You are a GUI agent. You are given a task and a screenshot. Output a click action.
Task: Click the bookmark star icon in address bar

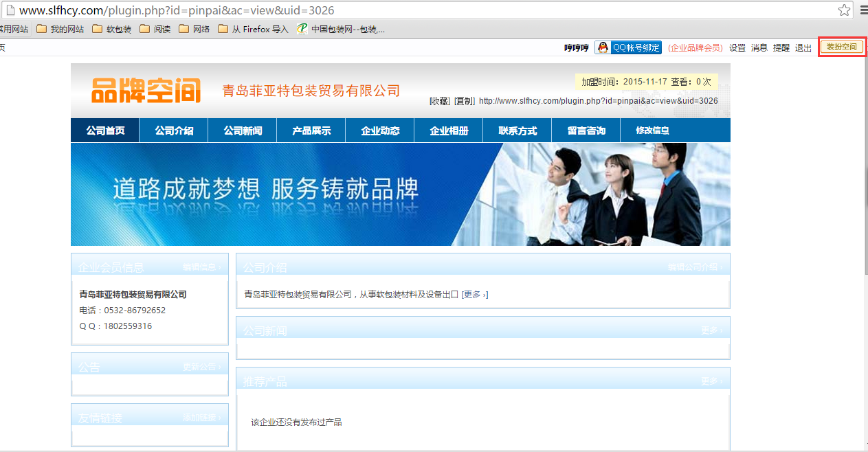click(844, 10)
